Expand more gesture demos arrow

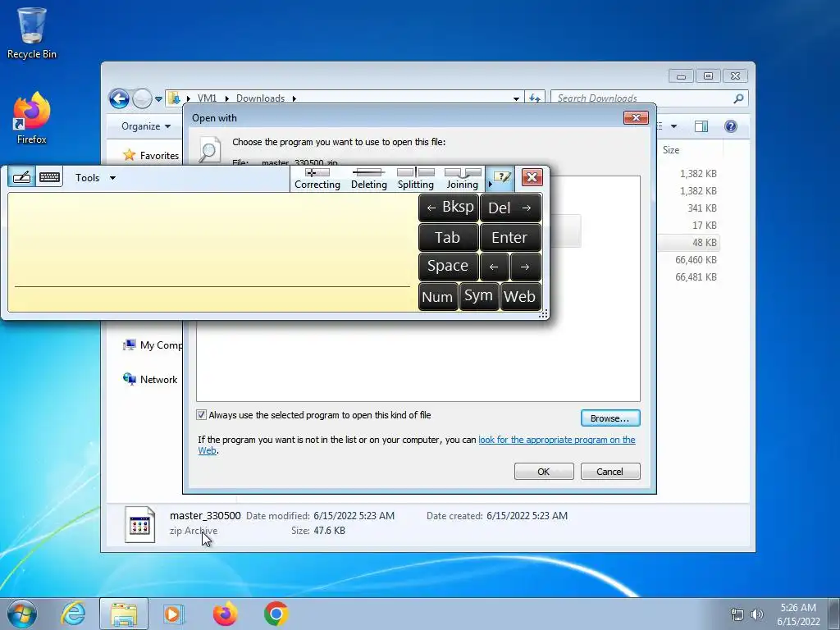490,185
